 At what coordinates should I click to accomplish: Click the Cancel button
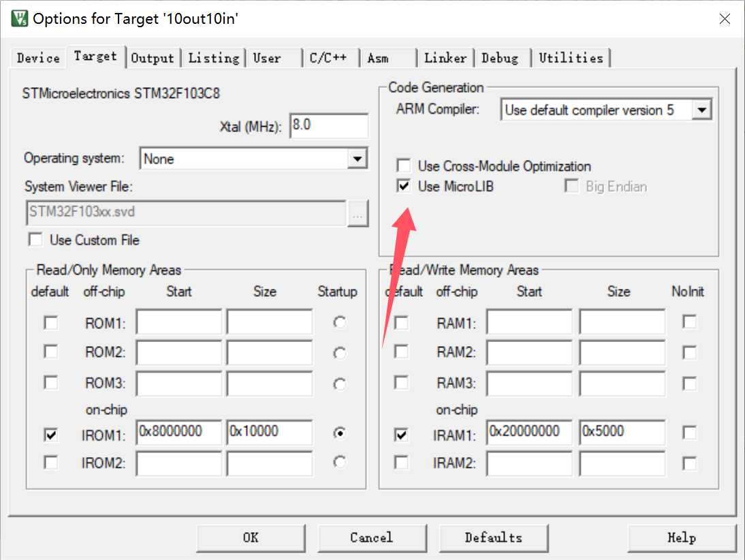point(372,538)
